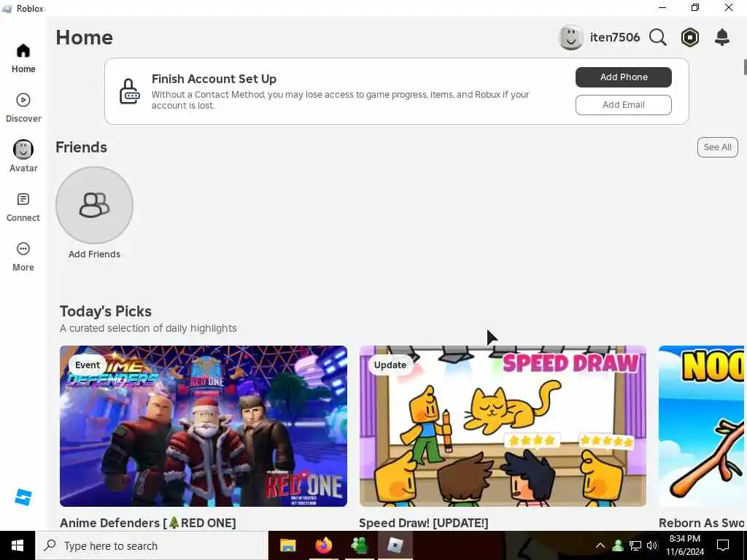Click the Finish Account Set Up heading
This screenshot has height=560, width=747.
tap(214, 79)
